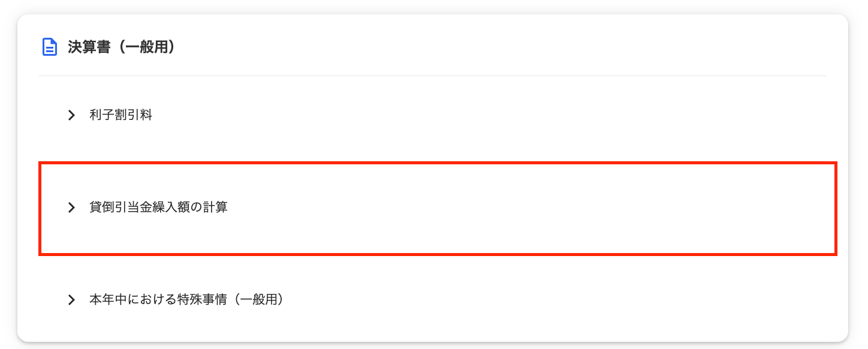This screenshot has width=868, height=349.
Task: Click the divider line under the 決算書 heading
Action: 432,76
